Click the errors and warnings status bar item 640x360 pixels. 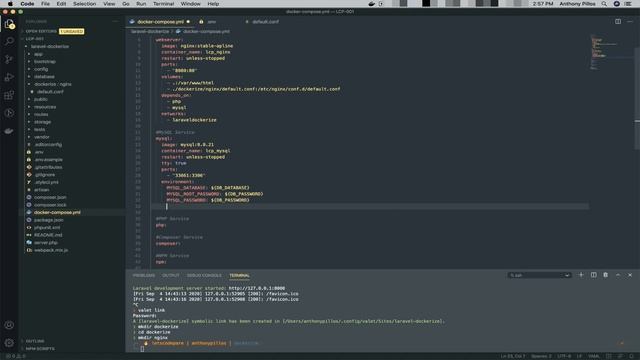(16, 356)
